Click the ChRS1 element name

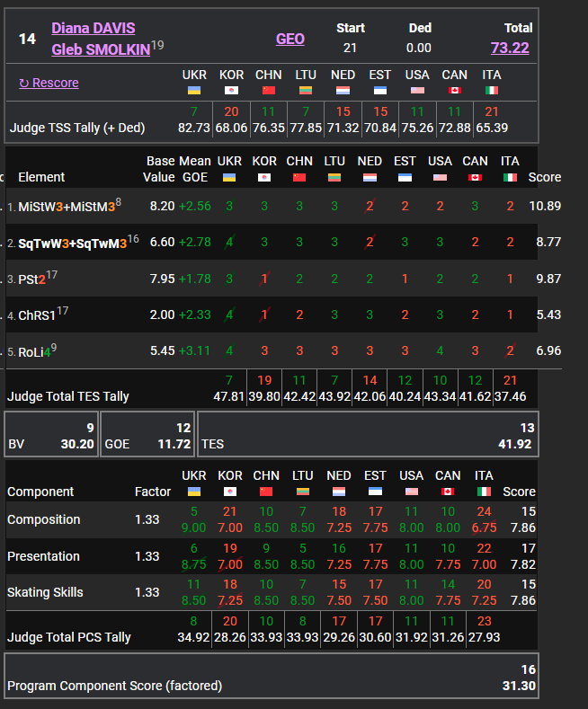[36, 315]
